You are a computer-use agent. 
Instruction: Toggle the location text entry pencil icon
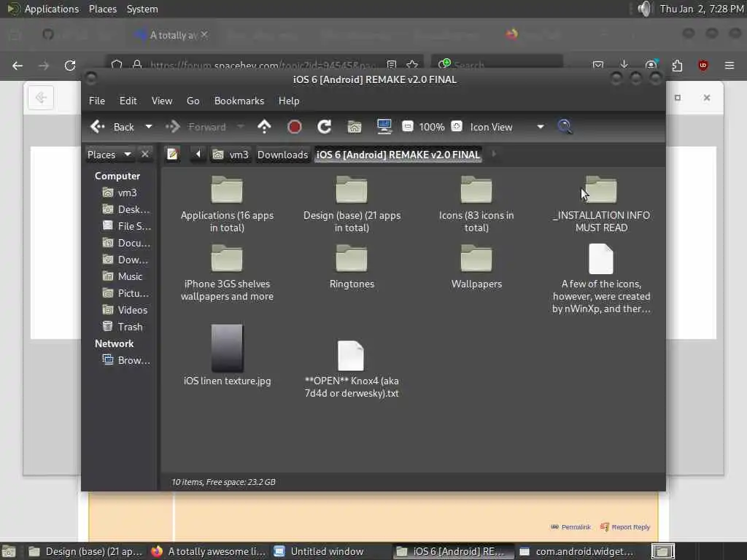[172, 155]
